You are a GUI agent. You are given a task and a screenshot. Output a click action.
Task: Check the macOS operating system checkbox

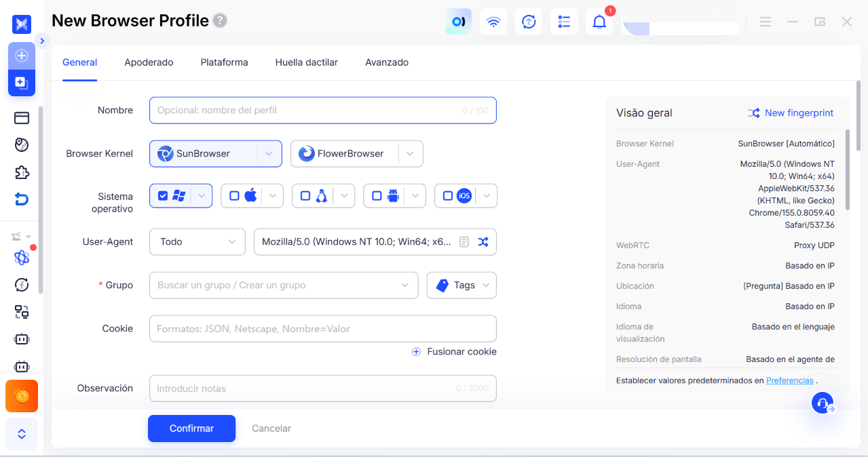234,195
